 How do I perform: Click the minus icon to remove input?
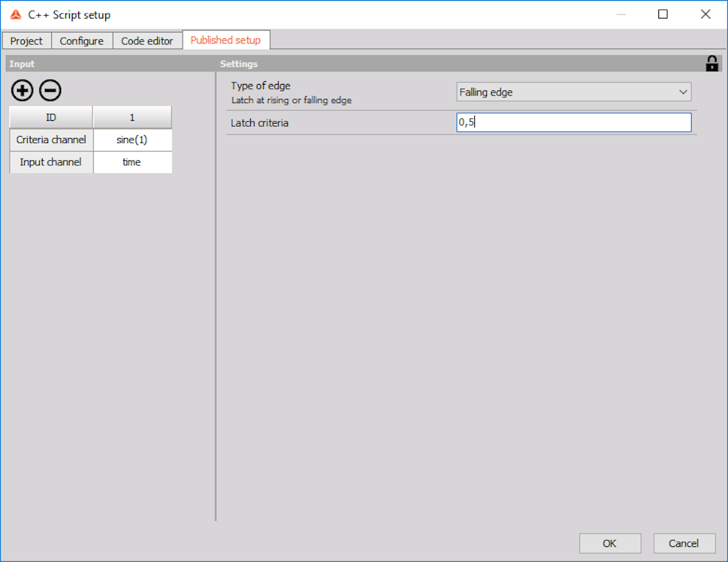tap(50, 90)
